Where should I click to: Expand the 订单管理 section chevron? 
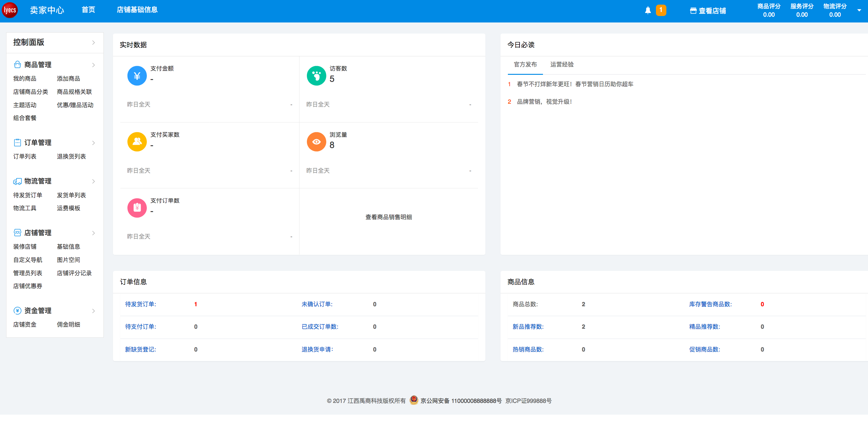click(93, 143)
